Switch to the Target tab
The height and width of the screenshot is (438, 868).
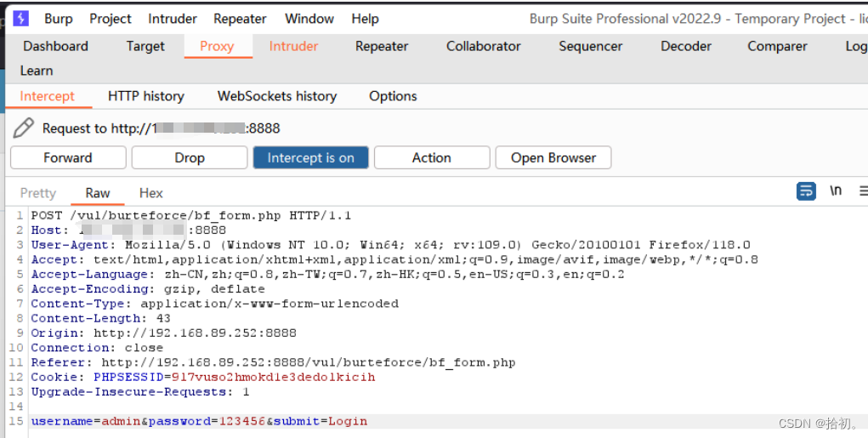pos(145,46)
